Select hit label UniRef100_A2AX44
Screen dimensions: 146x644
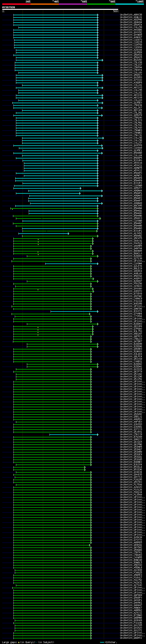(131, 50)
